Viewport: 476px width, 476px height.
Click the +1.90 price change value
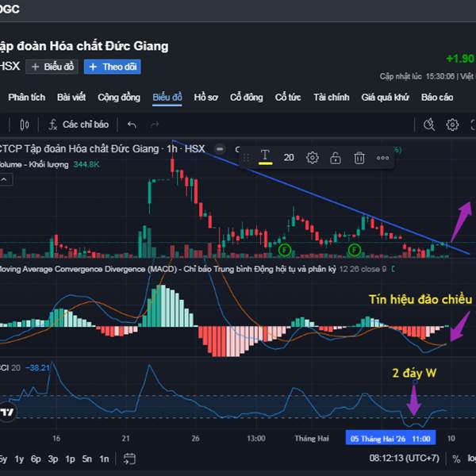460,58
